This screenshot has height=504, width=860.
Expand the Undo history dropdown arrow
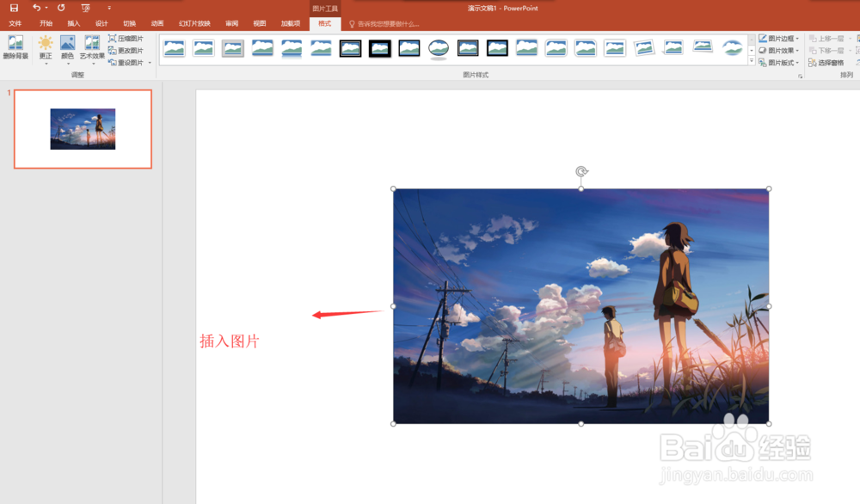[x=46, y=8]
